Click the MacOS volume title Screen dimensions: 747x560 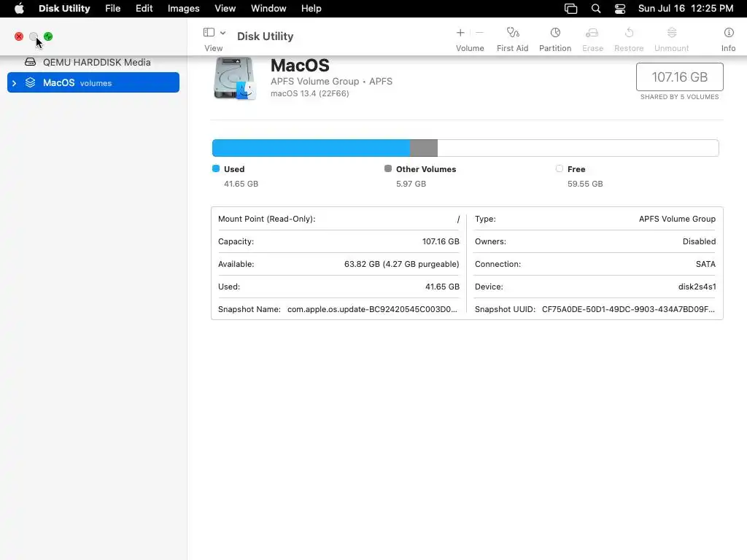(x=300, y=65)
